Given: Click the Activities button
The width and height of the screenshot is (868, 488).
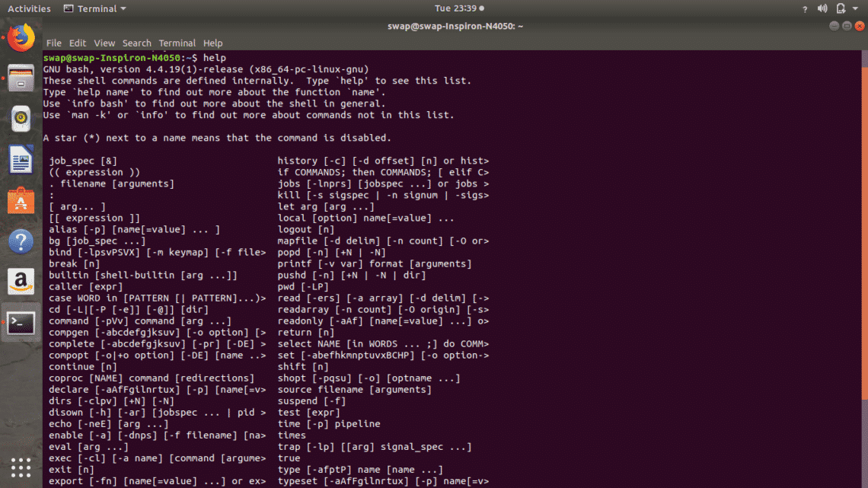Looking at the screenshot, I should (29, 9).
